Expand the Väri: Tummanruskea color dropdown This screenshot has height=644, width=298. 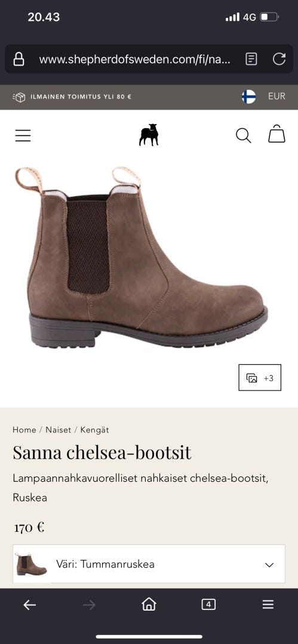click(x=149, y=564)
